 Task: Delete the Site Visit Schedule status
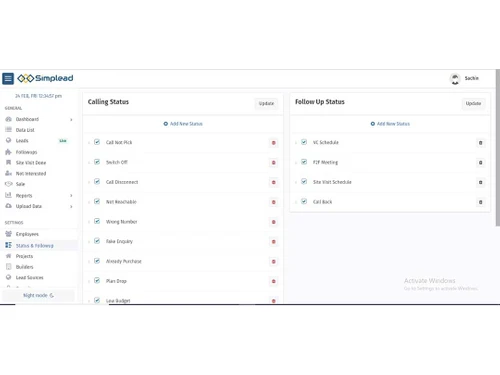481,182
